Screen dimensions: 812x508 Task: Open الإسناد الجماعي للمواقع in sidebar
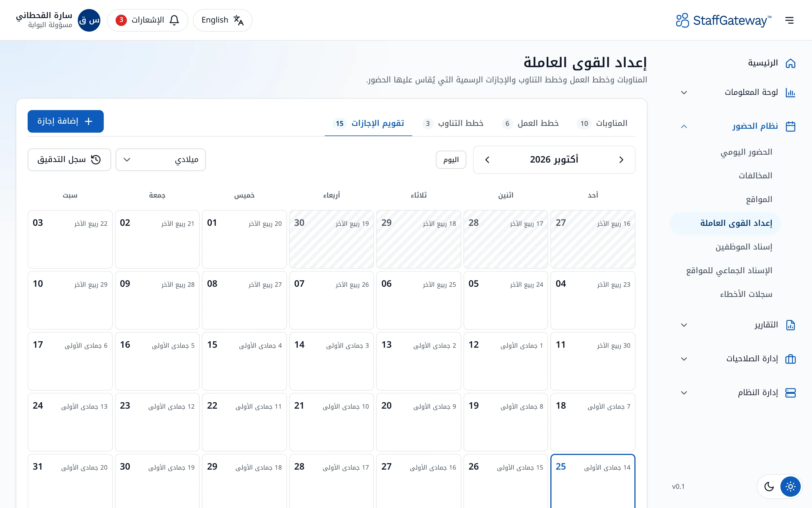[x=729, y=270]
